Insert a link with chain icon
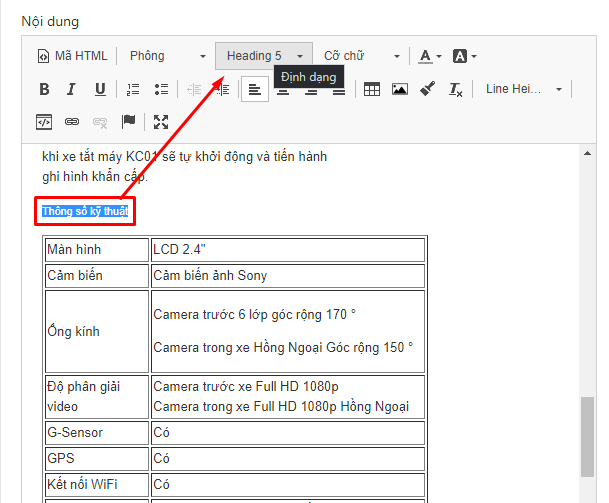The height and width of the screenshot is (503, 609). [x=72, y=122]
